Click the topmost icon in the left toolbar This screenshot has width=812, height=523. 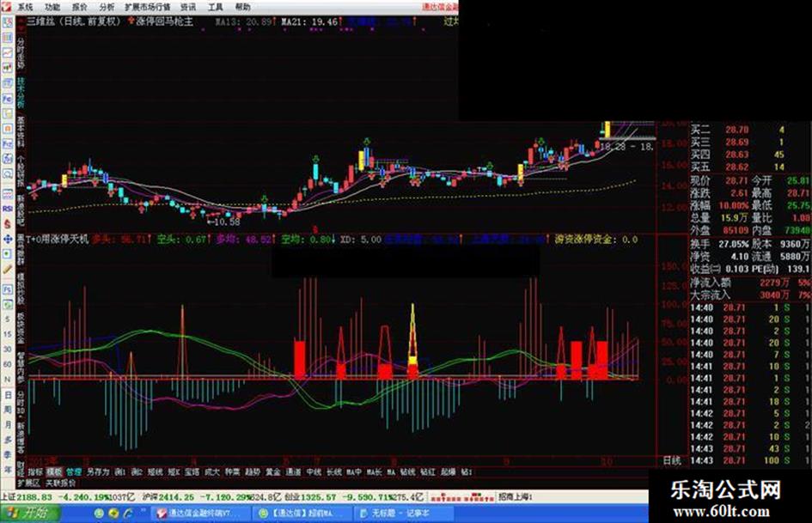[x=7, y=22]
